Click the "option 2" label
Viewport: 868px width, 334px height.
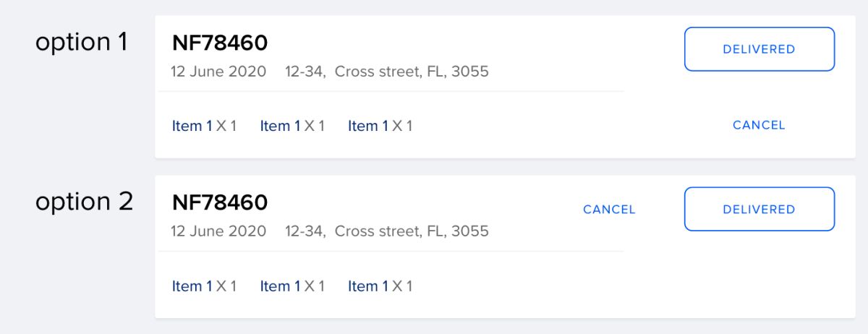tap(84, 202)
